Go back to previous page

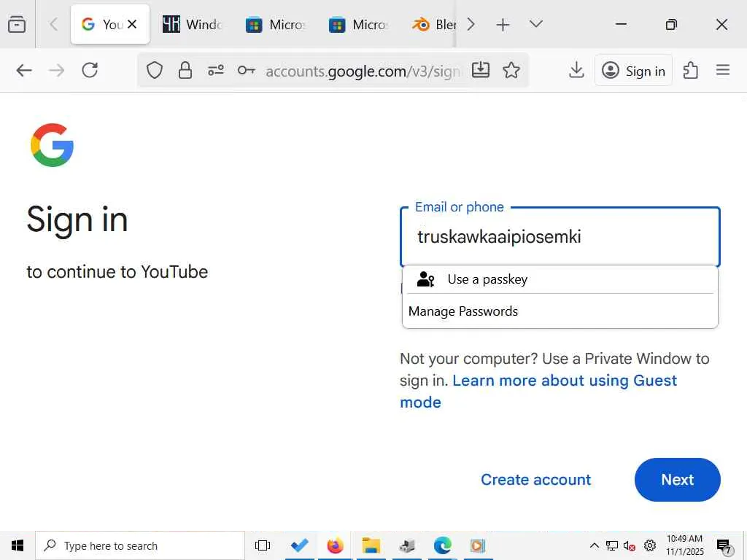pyautogui.click(x=24, y=71)
